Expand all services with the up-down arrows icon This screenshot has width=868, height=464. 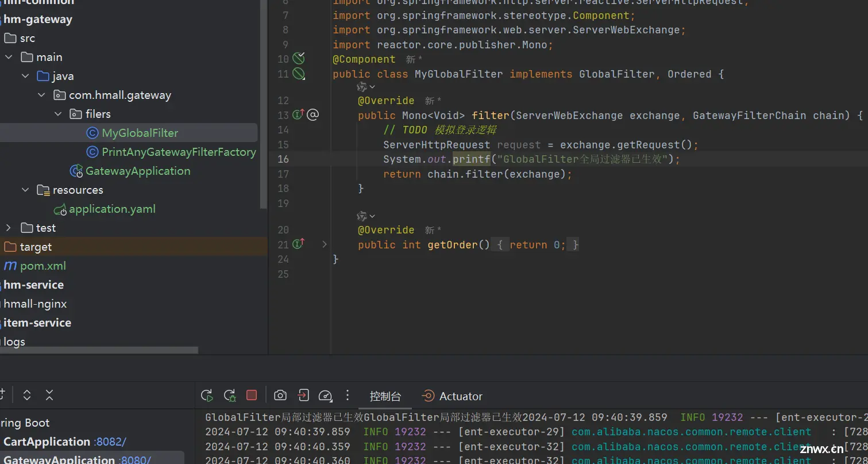[27, 395]
